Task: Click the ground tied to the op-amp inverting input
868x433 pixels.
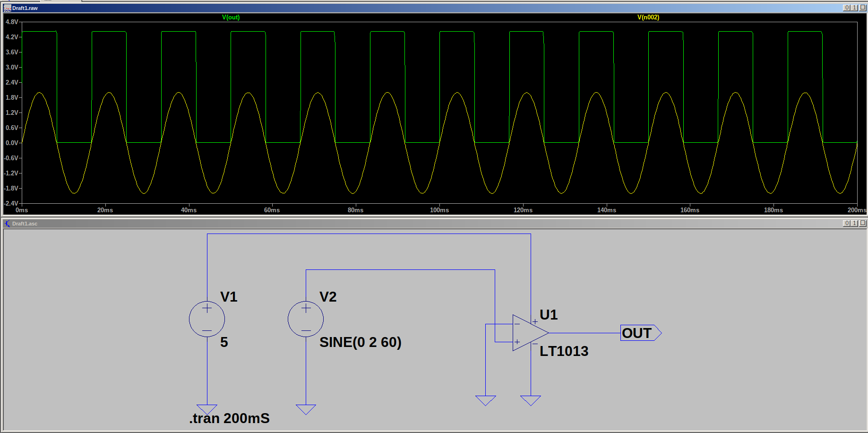Action: coord(486,401)
